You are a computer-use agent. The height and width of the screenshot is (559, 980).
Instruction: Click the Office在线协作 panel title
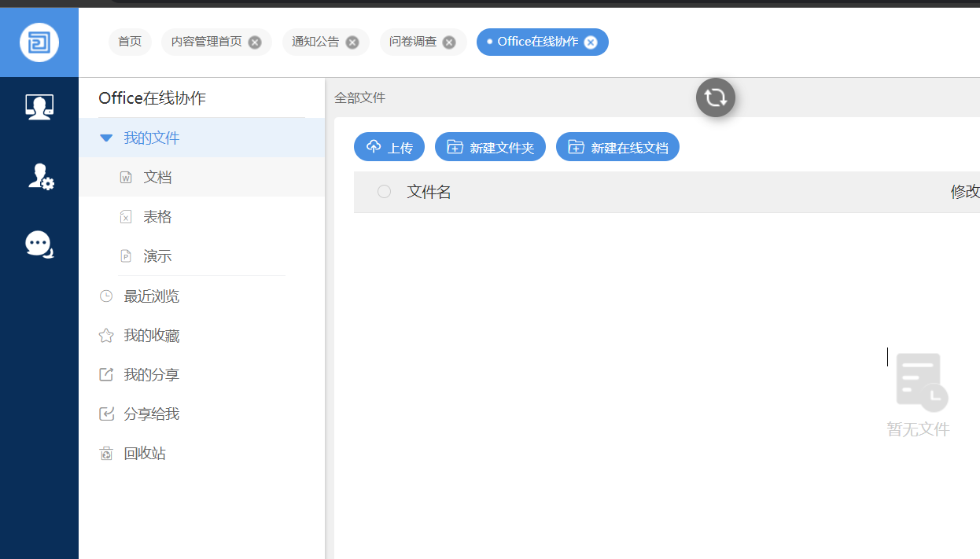pos(152,98)
